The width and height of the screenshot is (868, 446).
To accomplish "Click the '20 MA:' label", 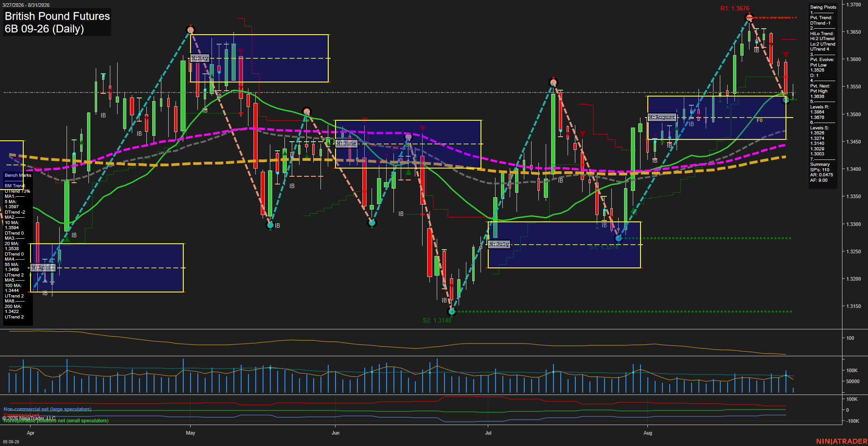I will pyautogui.click(x=12, y=244).
